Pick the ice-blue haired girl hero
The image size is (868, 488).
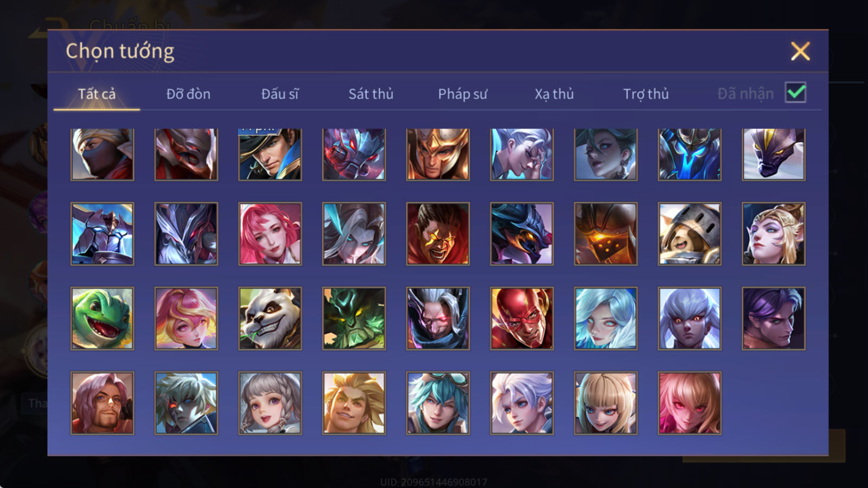tap(605, 318)
